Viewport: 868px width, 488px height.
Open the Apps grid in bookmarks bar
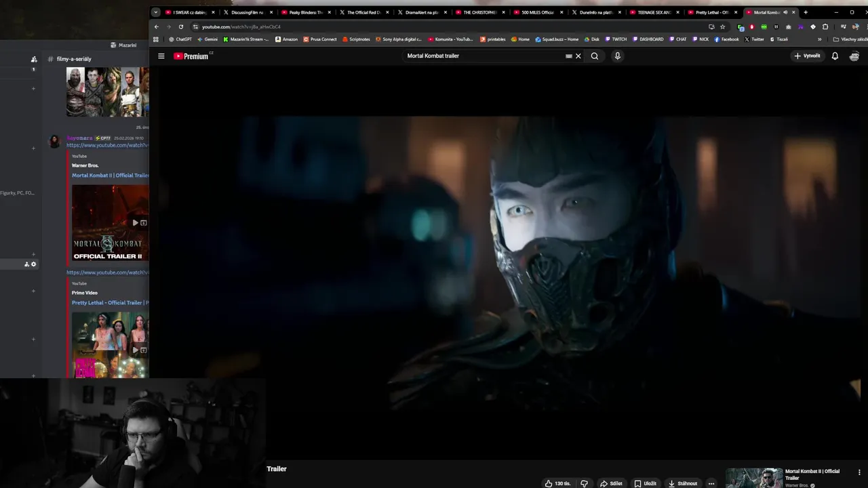coord(156,39)
